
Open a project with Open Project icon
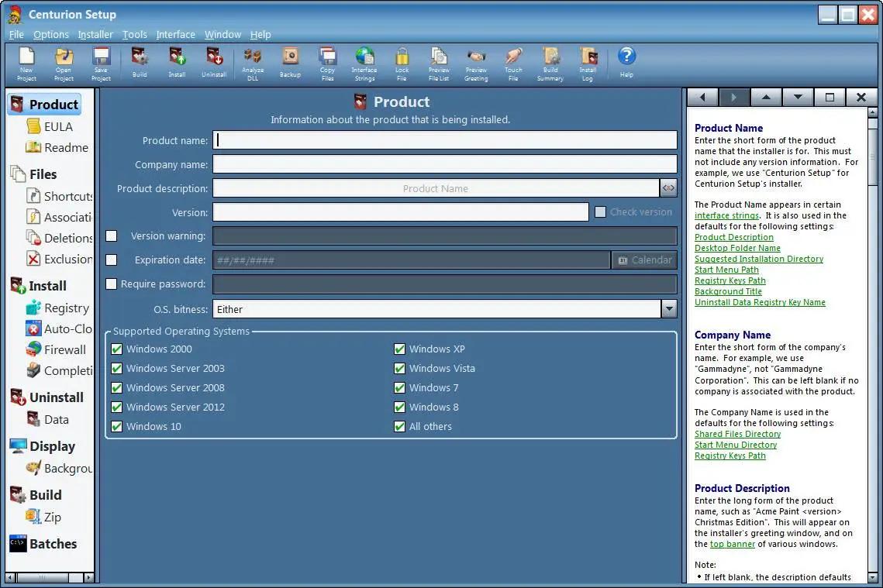pyautogui.click(x=64, y=64)
